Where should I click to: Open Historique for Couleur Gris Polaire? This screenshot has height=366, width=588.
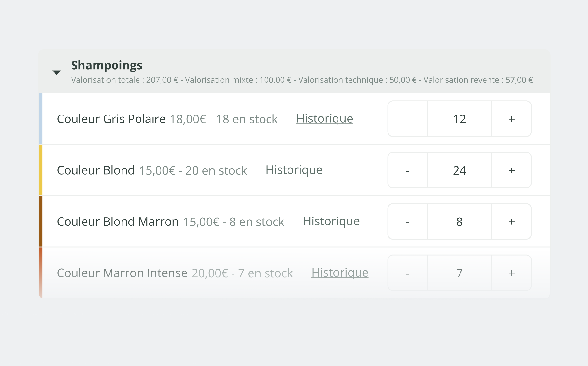click(325, 119)
